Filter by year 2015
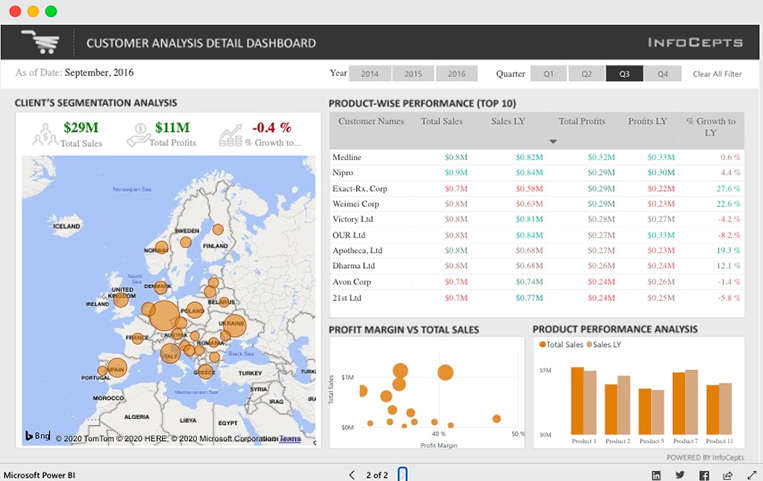 [413, 74]
